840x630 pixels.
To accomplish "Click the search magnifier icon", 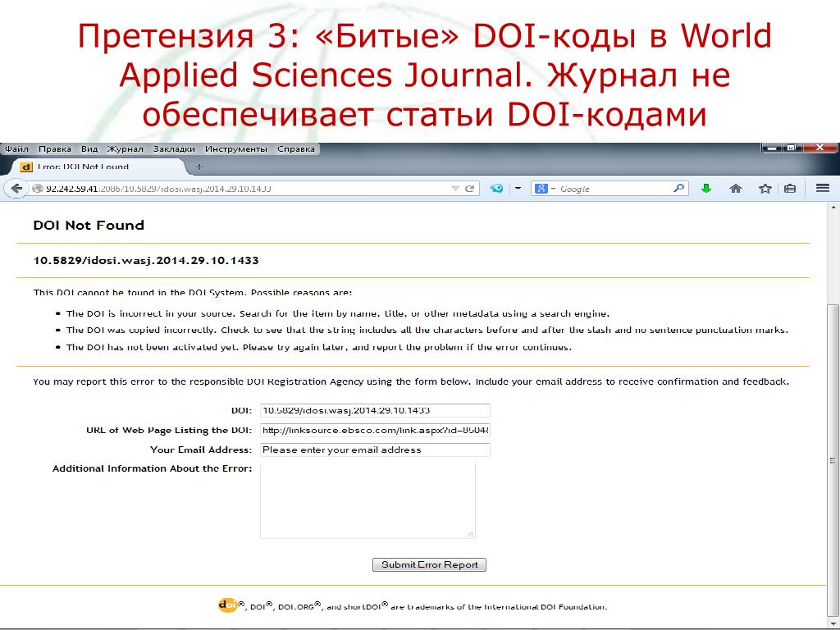I will tap(678, 189).
